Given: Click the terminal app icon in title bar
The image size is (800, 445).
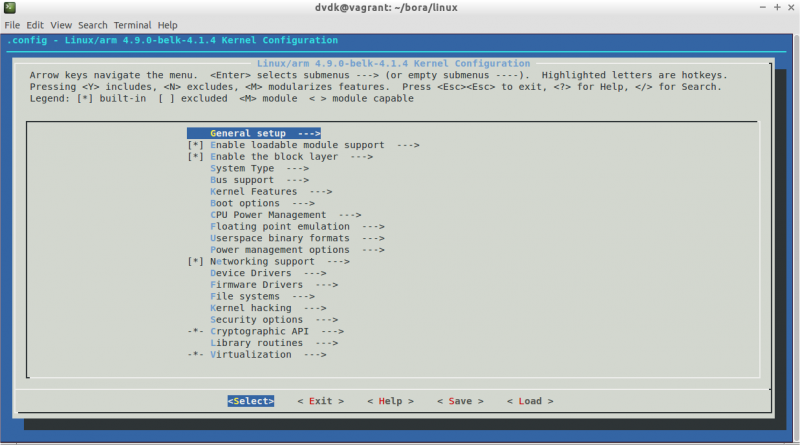Looking at the screenshot, I should coord(10,8).
